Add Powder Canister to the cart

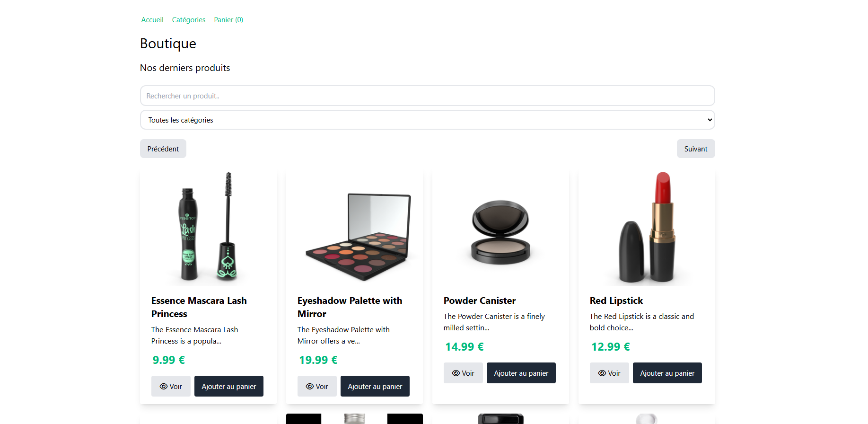tap(521, 373)
